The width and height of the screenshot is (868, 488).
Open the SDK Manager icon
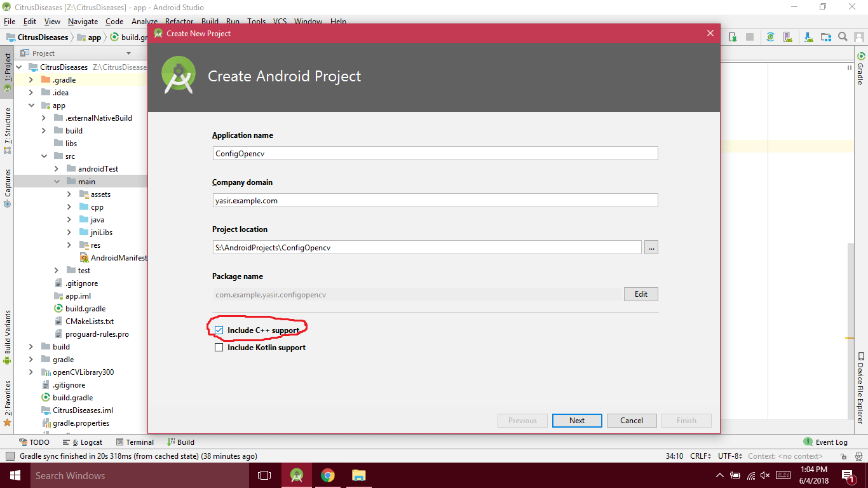808,37
